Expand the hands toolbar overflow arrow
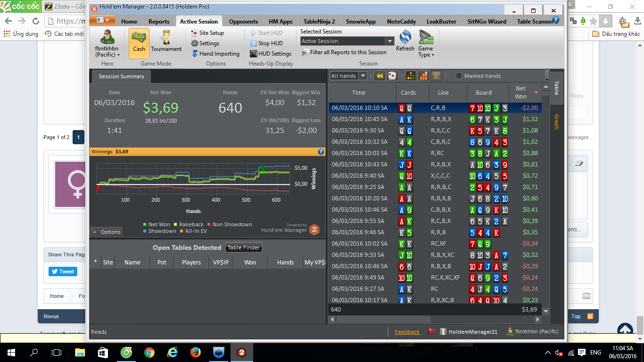The image size is (644, 362). click(x=547, y=76)
